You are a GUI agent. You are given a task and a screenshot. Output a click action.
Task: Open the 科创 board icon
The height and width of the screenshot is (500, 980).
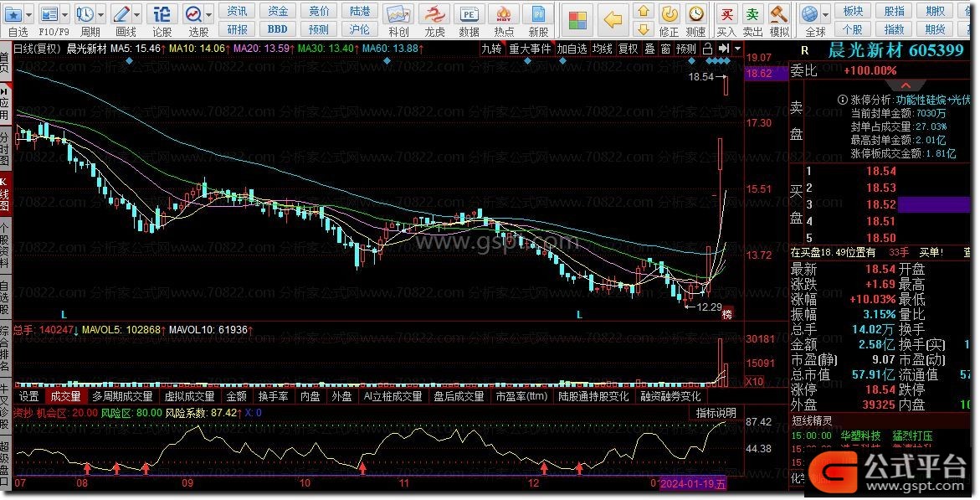point(398,13)
